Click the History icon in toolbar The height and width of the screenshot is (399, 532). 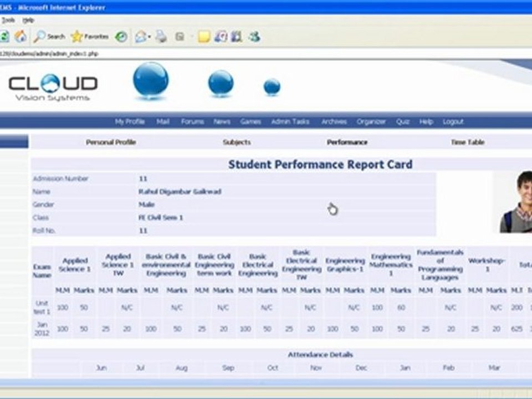point(121,37)
